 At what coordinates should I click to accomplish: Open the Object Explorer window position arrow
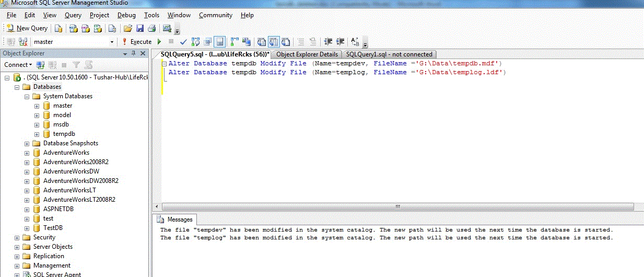point(125,54)
